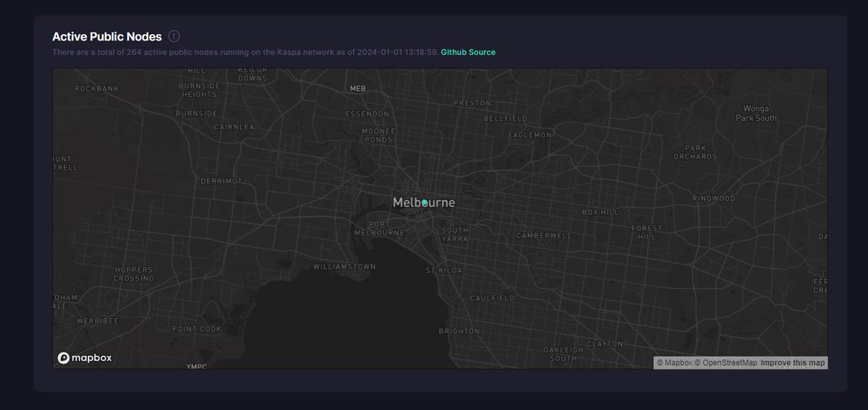Click the MEB airport label

point(358,88)
